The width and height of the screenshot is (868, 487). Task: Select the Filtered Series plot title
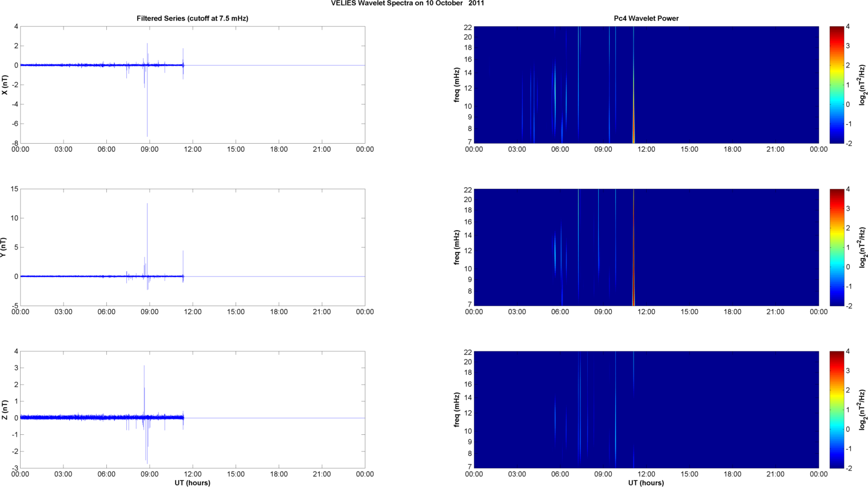point(192,18)
